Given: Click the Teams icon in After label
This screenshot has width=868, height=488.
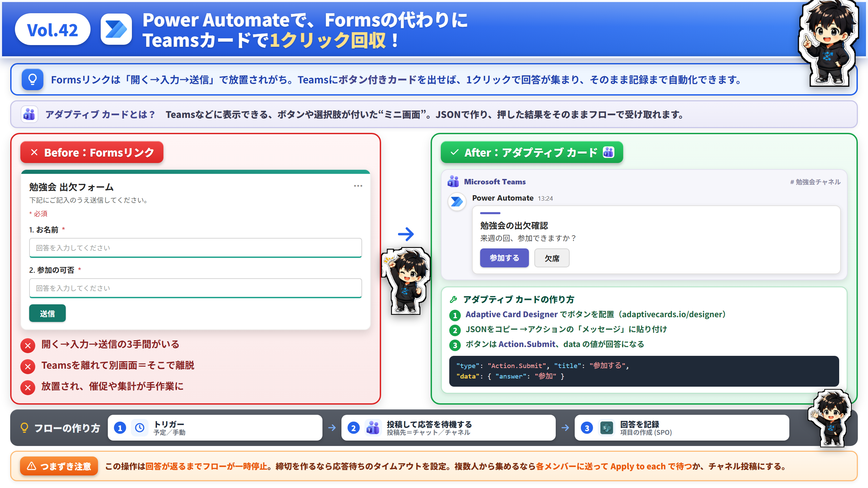Looking at the screenshot, I should click(x=608, y=152).
